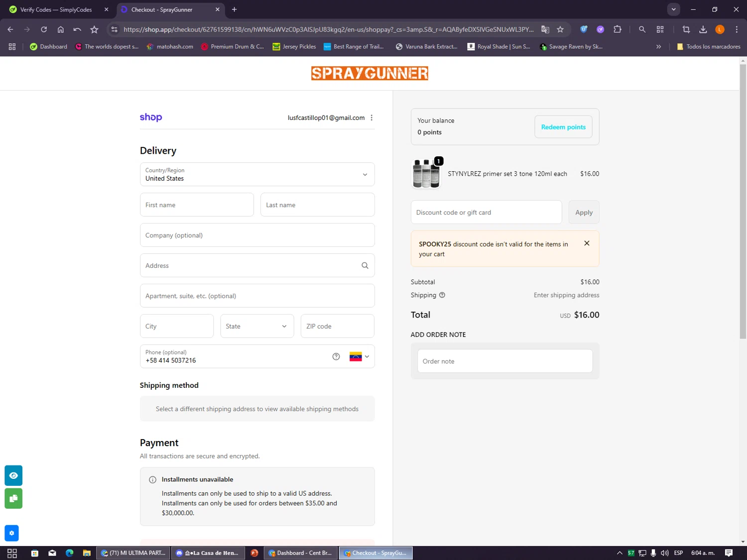Open the Jersey Pickles bookmark
Image resolution: width=747 pixels, height=560 pixels.
[294, 46]
